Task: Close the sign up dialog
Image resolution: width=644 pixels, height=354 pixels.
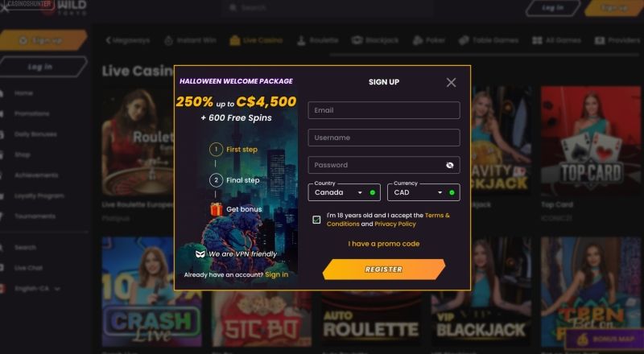Action: 451,83
